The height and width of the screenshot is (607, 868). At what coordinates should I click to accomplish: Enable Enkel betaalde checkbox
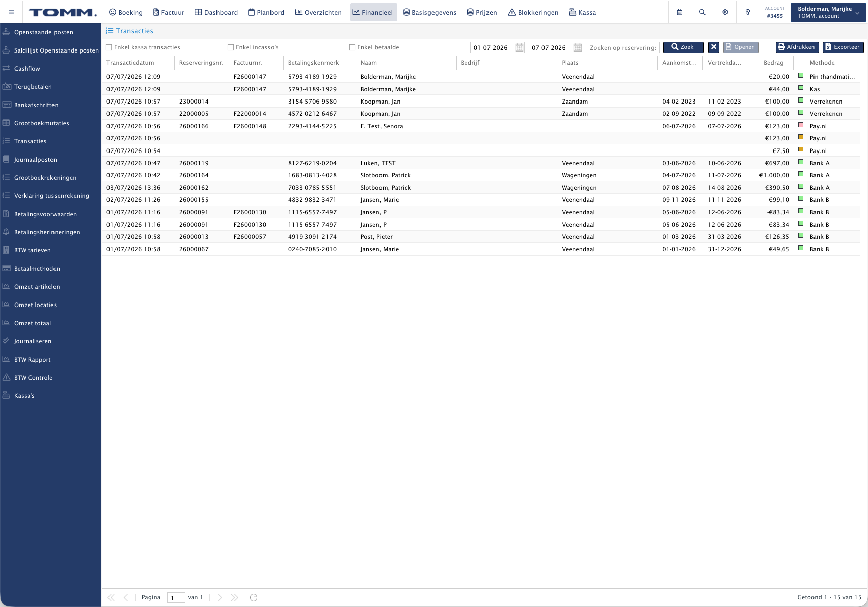tap(352, 47)
